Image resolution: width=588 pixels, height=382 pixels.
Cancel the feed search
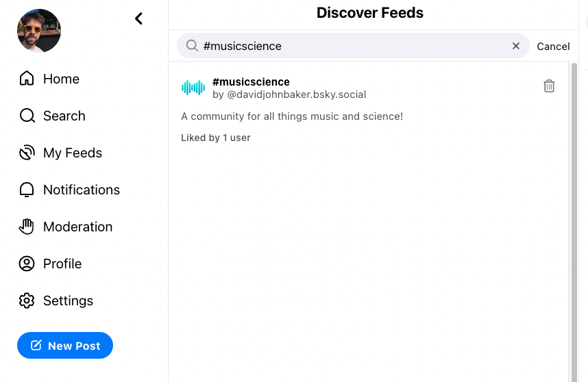[553, 46]
